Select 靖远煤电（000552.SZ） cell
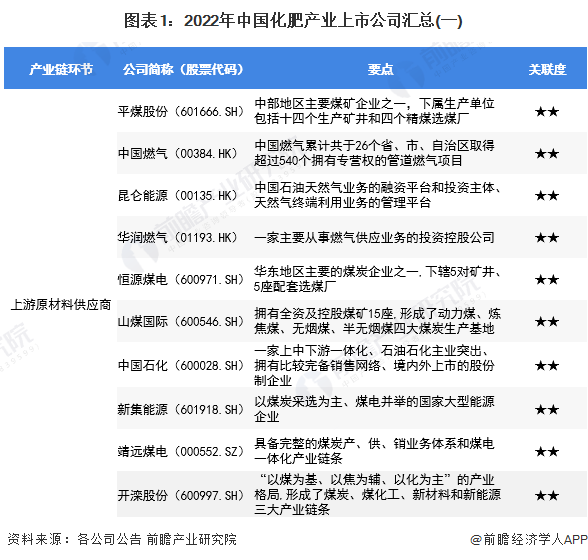This screenshot has width=588, height=560. [181, 451]
